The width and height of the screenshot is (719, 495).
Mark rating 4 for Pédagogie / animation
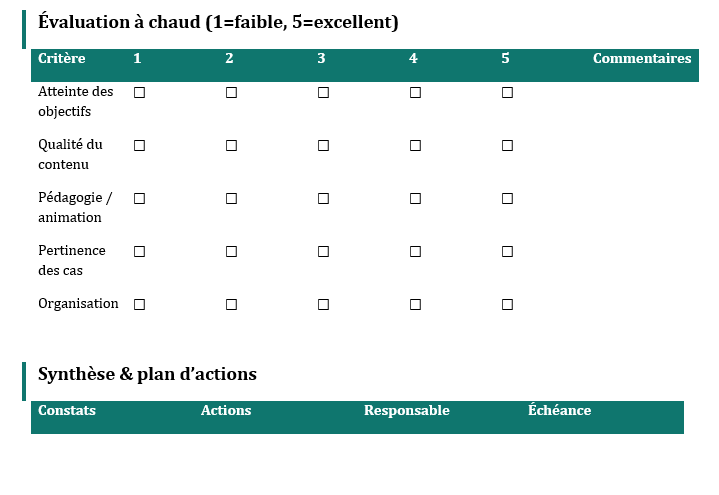click(415, 198)
